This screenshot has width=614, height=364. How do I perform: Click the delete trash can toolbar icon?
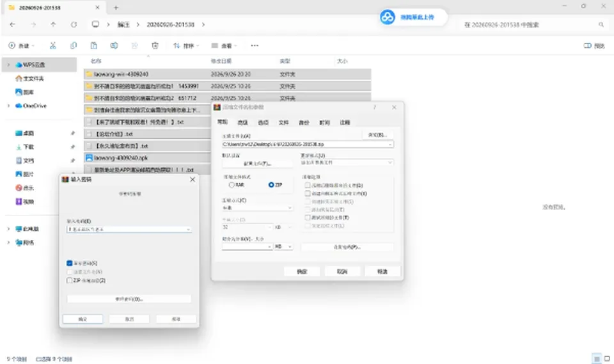click(155, 45)
